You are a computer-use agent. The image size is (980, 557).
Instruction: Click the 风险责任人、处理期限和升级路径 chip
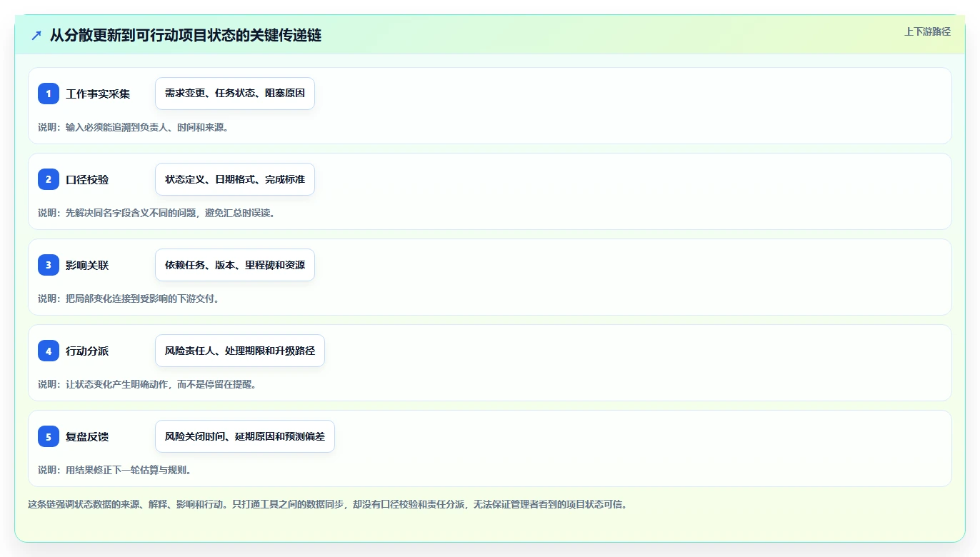pyautogui.click(x=240, y=351)
